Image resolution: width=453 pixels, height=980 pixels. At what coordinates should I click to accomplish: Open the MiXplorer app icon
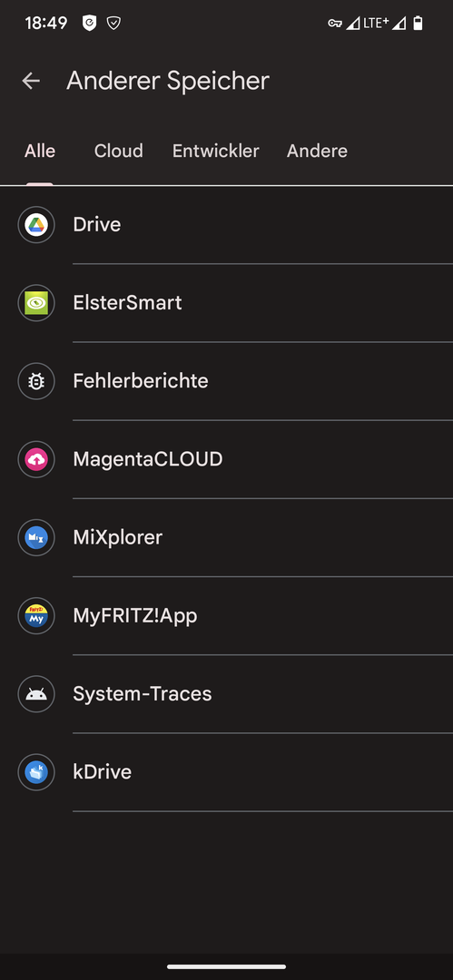point(36,537)
